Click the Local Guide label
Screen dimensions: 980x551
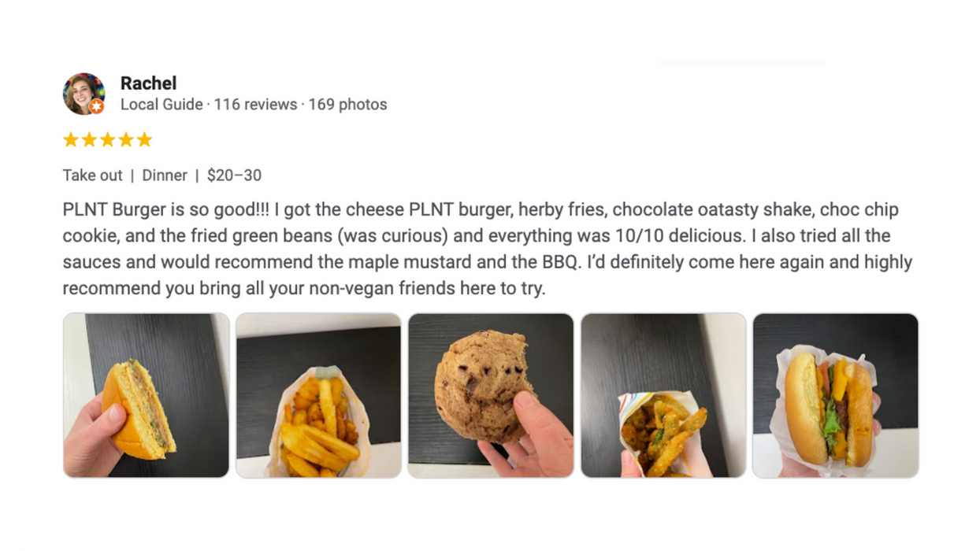tap(161, 104)
